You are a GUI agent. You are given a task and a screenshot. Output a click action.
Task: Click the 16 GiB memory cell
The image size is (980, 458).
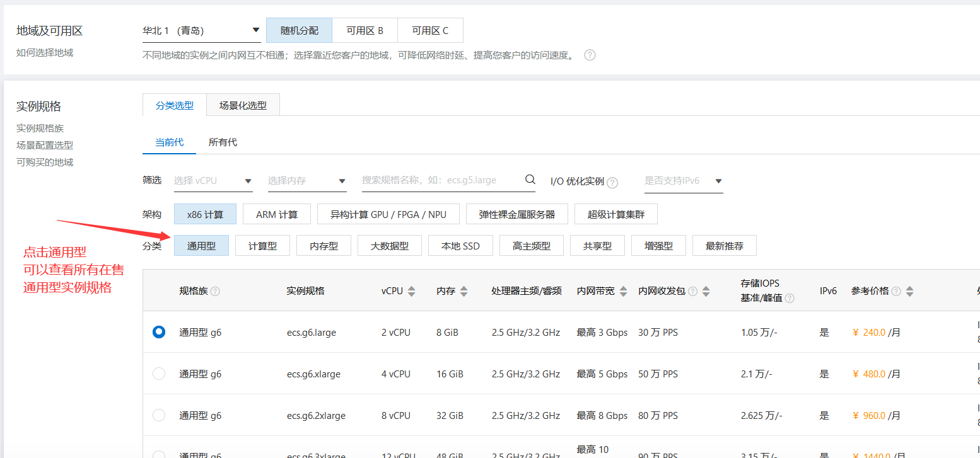(x=450, y=374)
